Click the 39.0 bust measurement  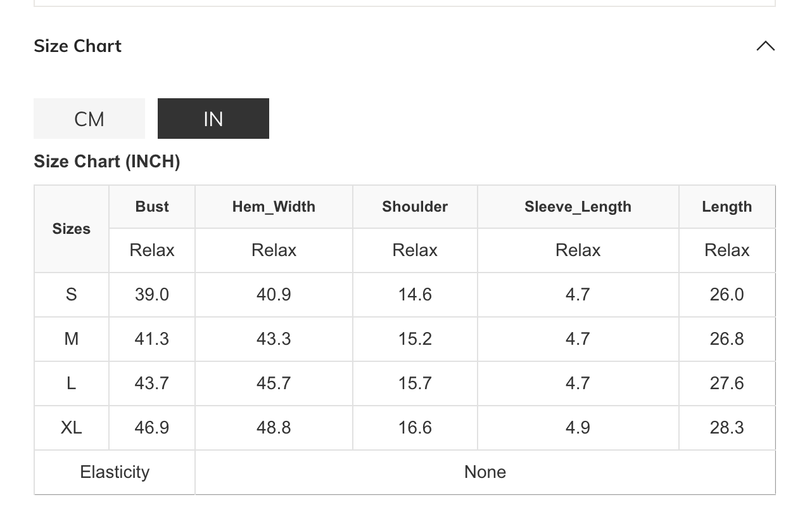pyautogui.click(x=152, y=295)
